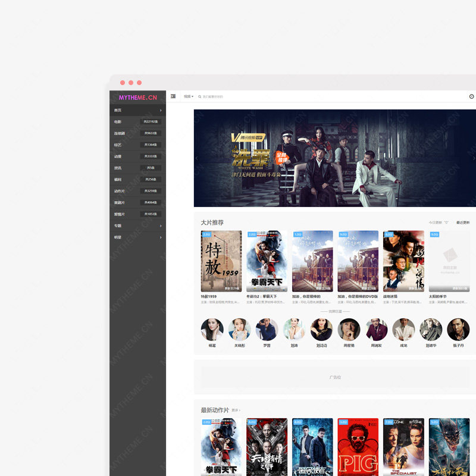Open 动漫 category in the sidebar
The image size is (476, 476).
click(x=138, y=156)
